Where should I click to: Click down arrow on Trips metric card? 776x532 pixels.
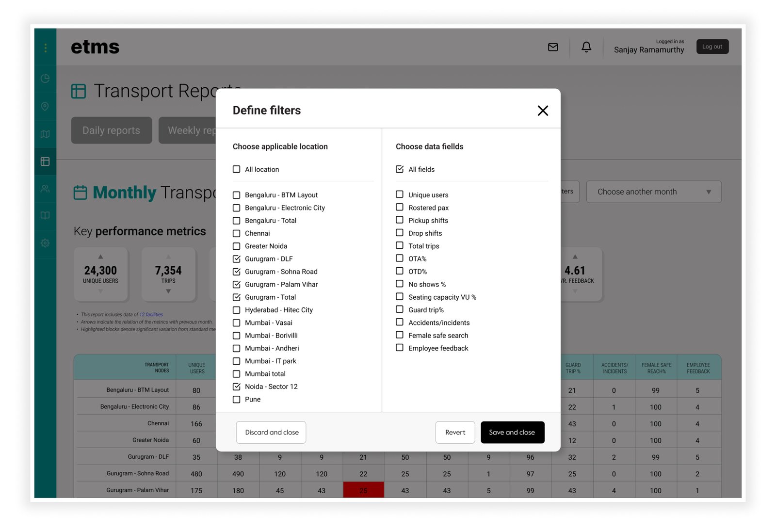click(x=168, y=291)
